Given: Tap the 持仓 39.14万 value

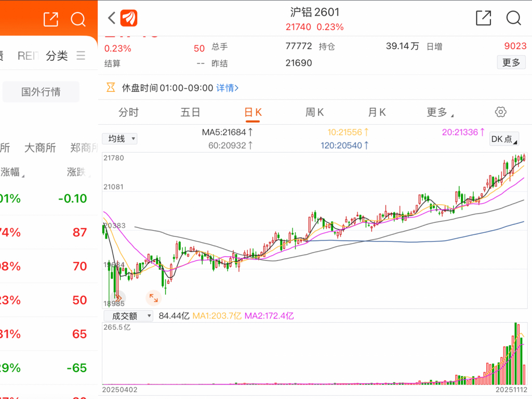Looking at the screenshot, I should pos(403,46).
